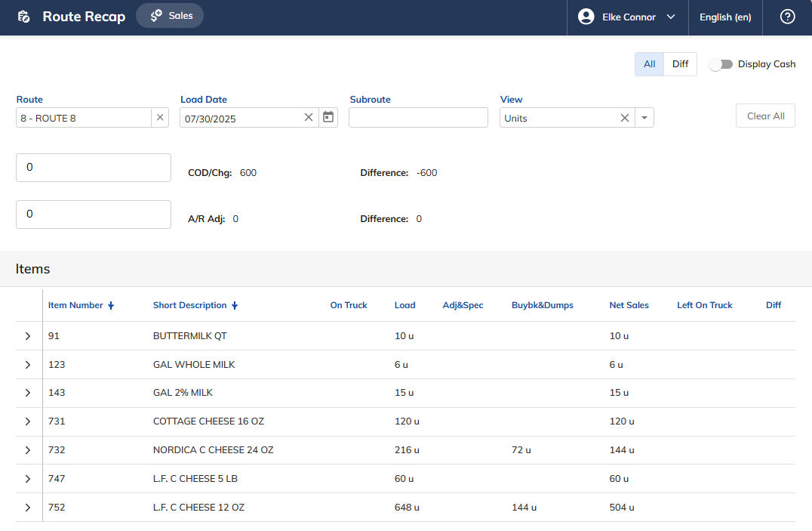Clear the Route field with its X
The image size is (812, 531).
point(160,118)
